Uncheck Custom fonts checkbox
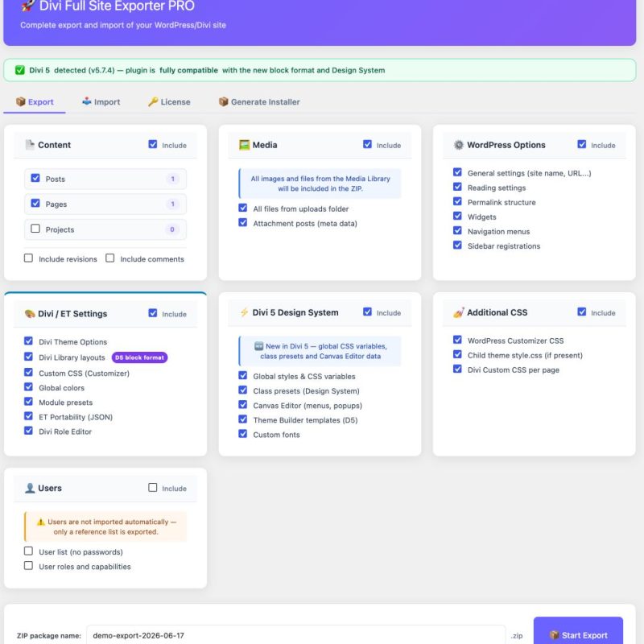The height and width of the screenshot is (644, 644). click(243, 434)
